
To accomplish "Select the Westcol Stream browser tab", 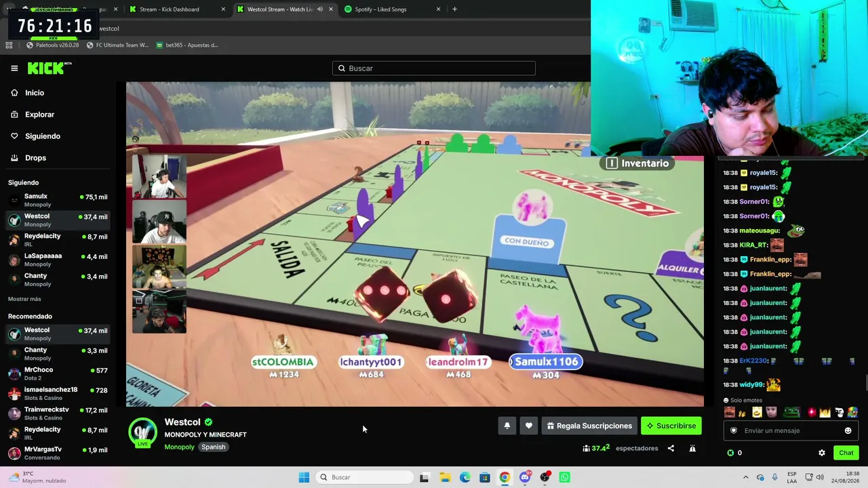I will coord(285,9).
